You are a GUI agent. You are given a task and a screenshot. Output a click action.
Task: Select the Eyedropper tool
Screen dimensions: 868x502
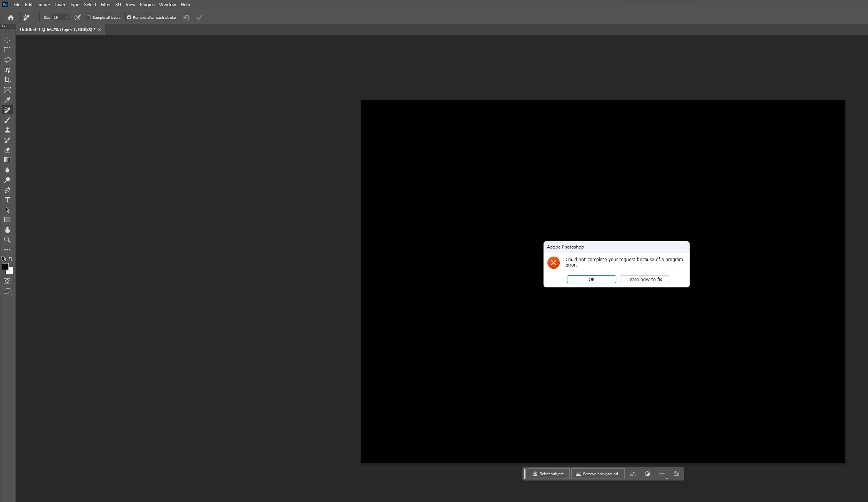click(x=7, y=100)
